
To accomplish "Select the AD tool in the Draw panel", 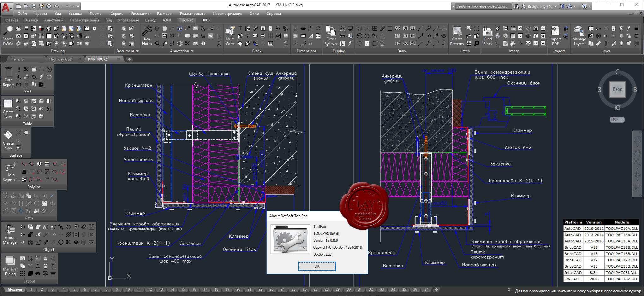I will [x=398, y=36].
